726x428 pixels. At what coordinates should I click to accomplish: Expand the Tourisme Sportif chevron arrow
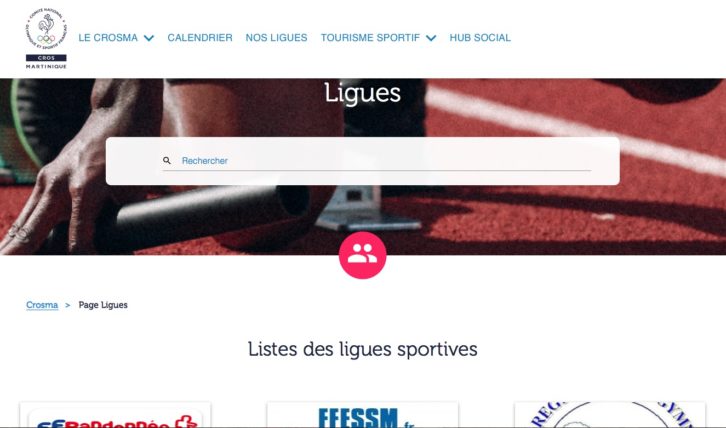[431, 38]
